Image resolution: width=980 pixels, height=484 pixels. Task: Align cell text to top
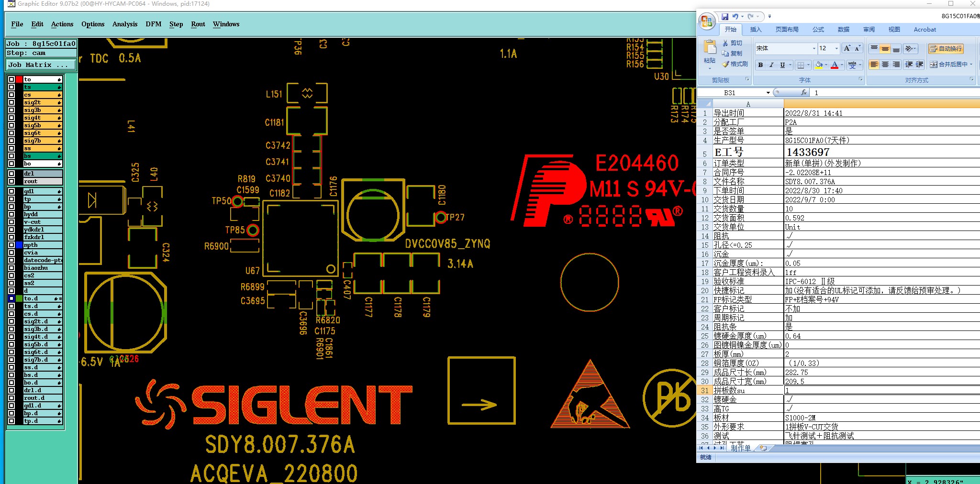coord(874,48)
